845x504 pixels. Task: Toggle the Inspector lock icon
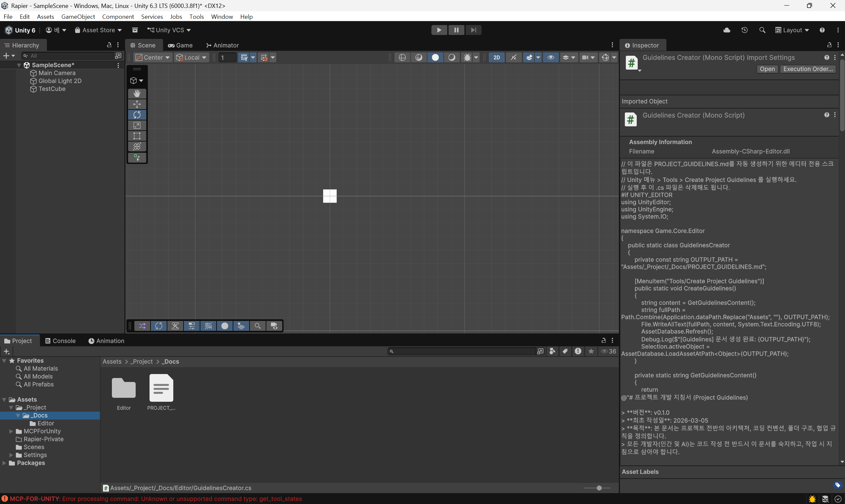pos(829,45)
